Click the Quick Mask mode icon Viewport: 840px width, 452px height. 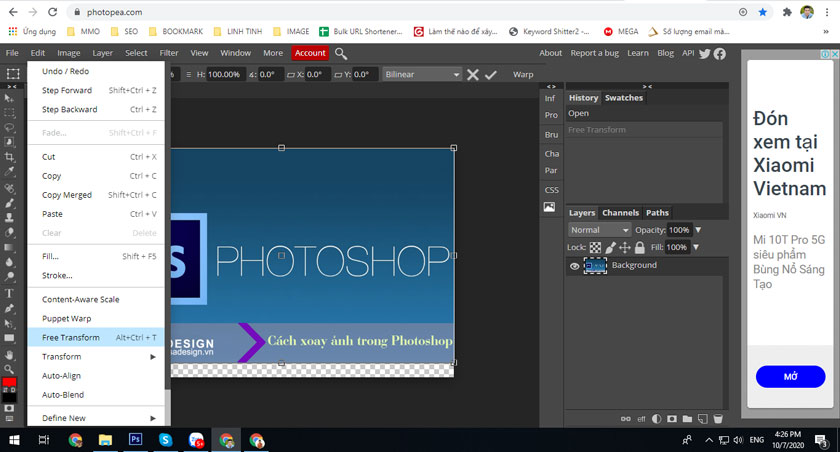coord(9,408)
